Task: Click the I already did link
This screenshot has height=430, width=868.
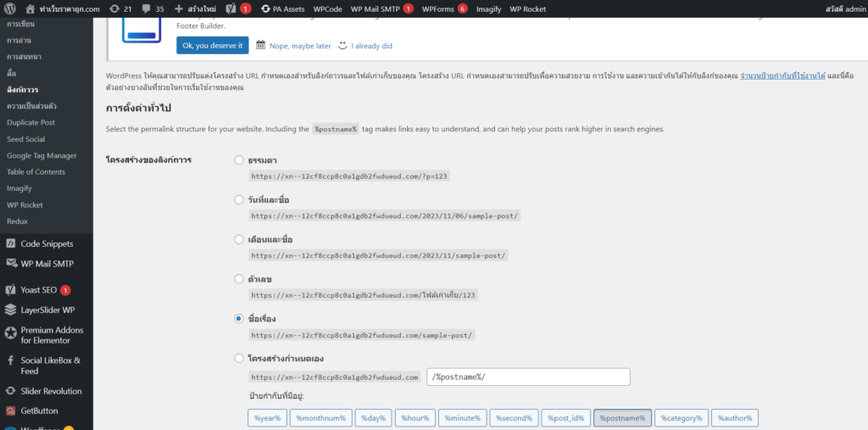Action: tap(371, 46)
